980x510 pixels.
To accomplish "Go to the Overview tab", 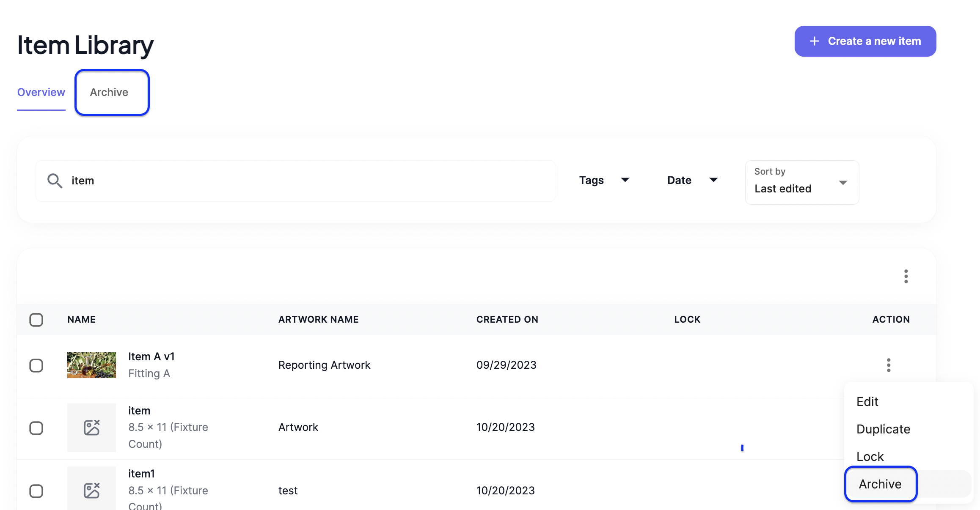I will 41,92.
